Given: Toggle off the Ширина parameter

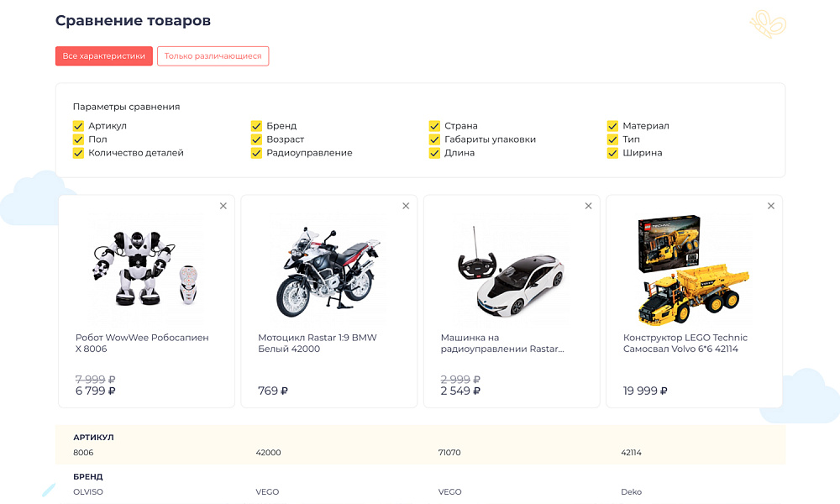Looking at the screenshot, I should pyautogui.click(x=612, y=153).
